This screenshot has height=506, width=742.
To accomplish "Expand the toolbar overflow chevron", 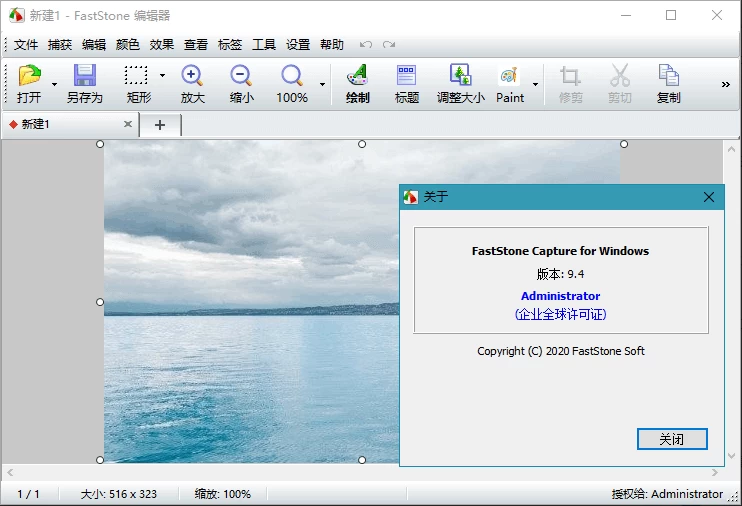I will pyautogui.click(x=726, y=85).
